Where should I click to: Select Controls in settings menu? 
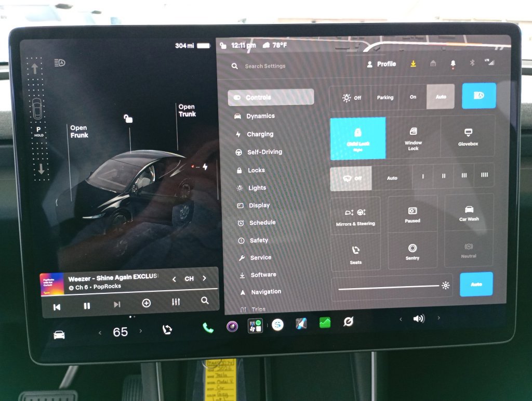click(271, 97)
